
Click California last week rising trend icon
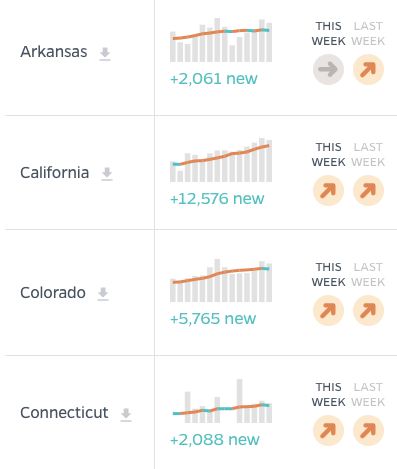[368, 190]
